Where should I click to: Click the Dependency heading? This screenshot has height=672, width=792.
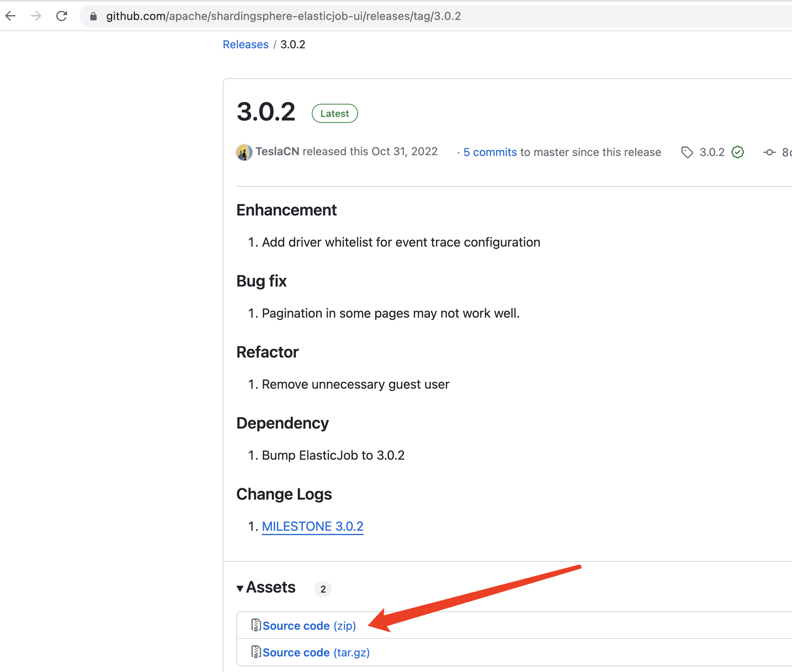pyautogui.click(x=283, y=423)
